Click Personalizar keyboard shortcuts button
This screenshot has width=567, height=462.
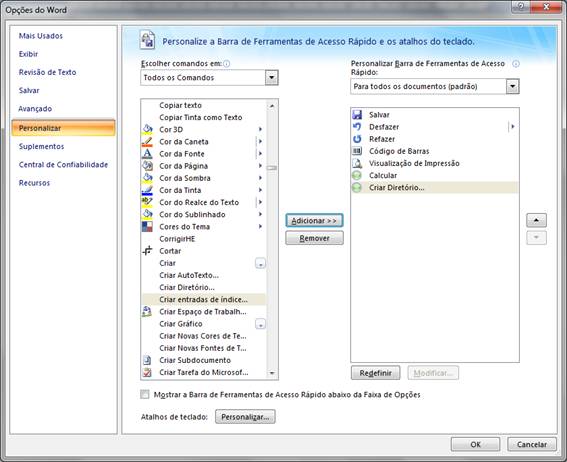point(245,417)
